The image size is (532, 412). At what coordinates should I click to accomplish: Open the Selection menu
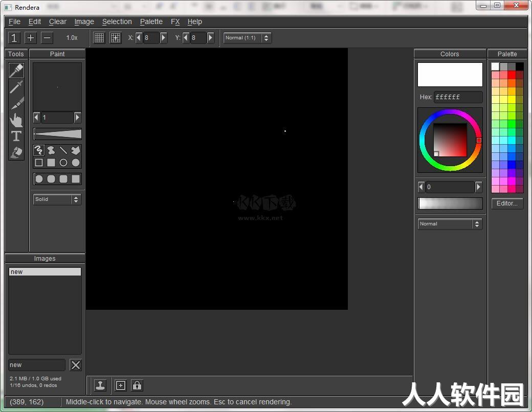[117, 21]
